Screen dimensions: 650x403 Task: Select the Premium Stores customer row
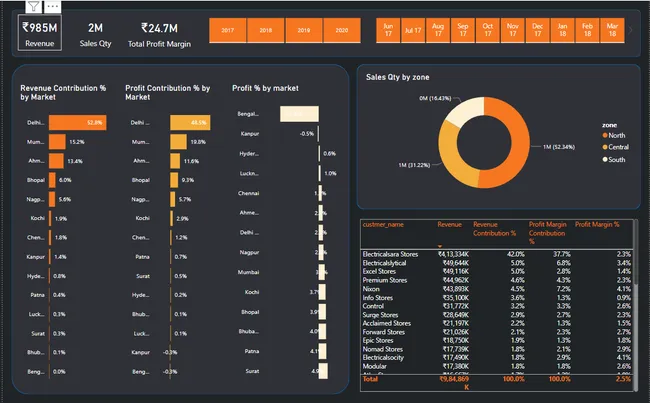pyautogui.click(x=497, y=280)
